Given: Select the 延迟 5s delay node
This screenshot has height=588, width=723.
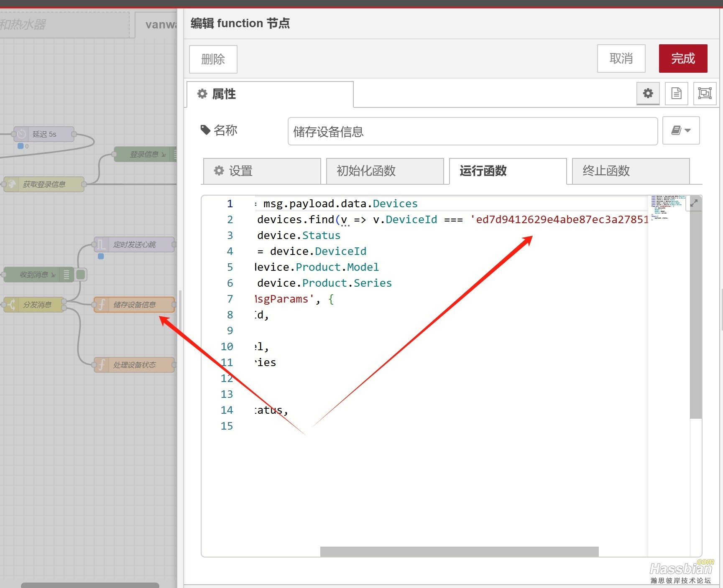Looking at the screenshot, I should pyautogui.click(x=44, y=134).
